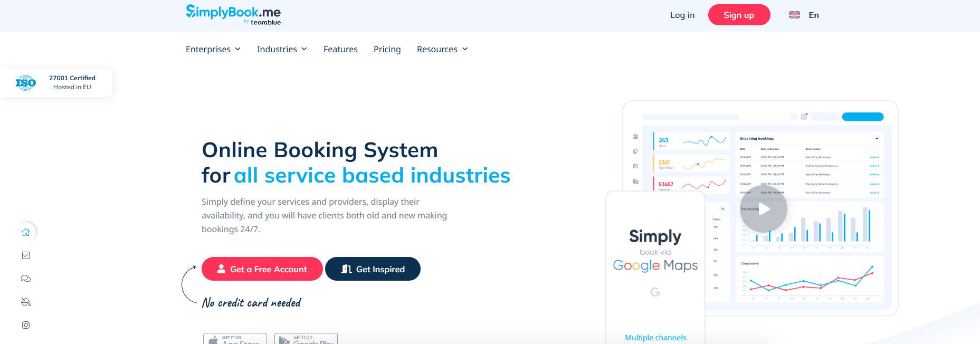Open the Pricing page
The width and height of the screenshot is (980, 344).
coord(387,49)
